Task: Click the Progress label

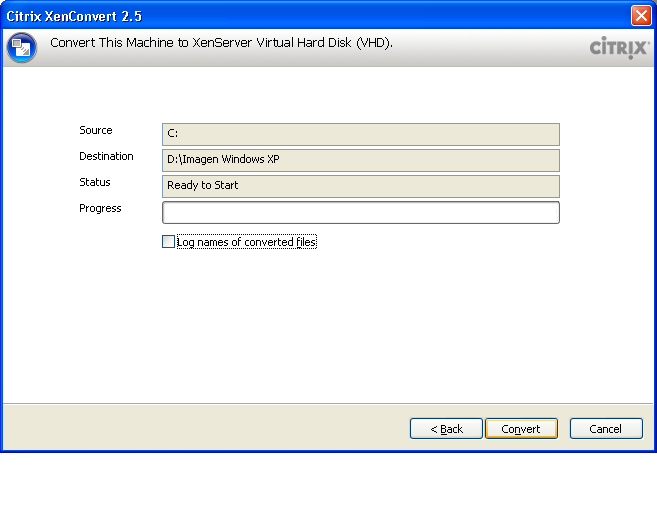Action: [100, 208]
